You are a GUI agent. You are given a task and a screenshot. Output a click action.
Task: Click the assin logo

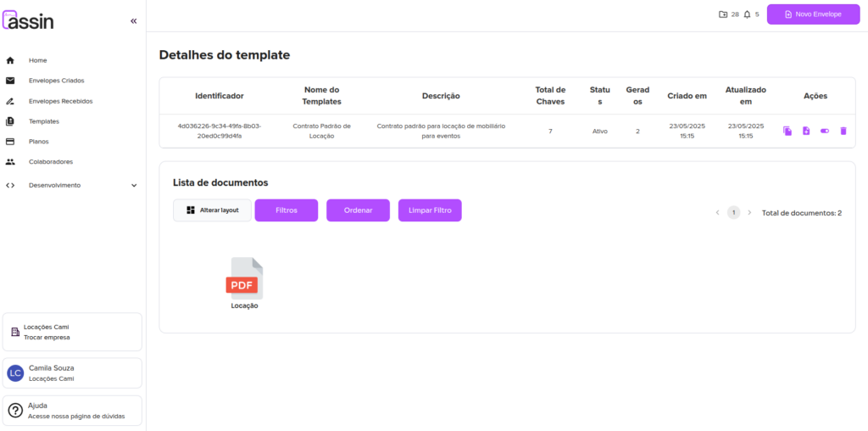28,20
